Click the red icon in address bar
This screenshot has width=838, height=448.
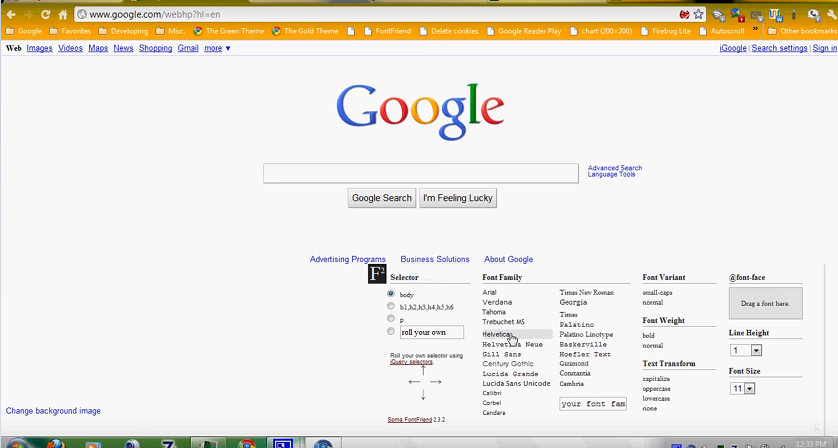pyautogui.click(x=684, y=14)
